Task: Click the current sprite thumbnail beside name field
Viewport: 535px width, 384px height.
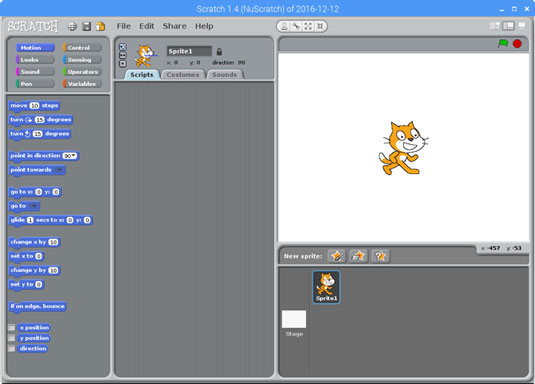Action: coord(146,56)
